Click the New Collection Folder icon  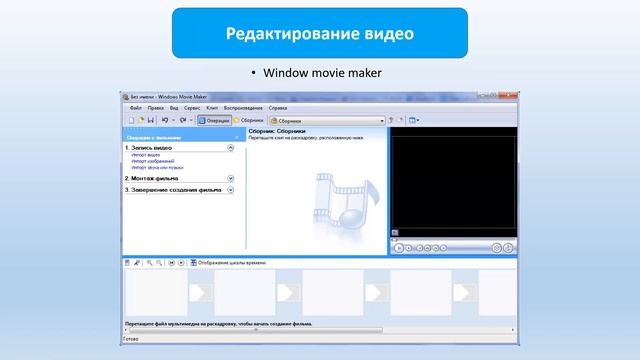(x=400, y=120)
